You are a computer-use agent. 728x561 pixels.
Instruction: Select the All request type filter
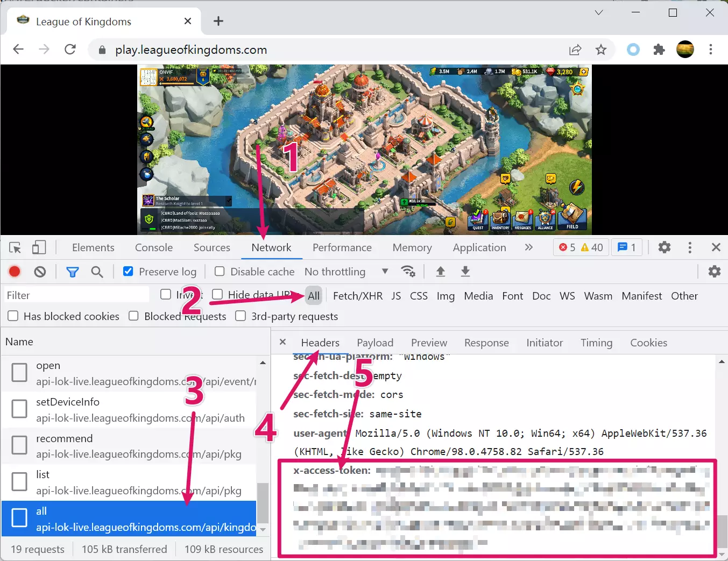(314, 295)
